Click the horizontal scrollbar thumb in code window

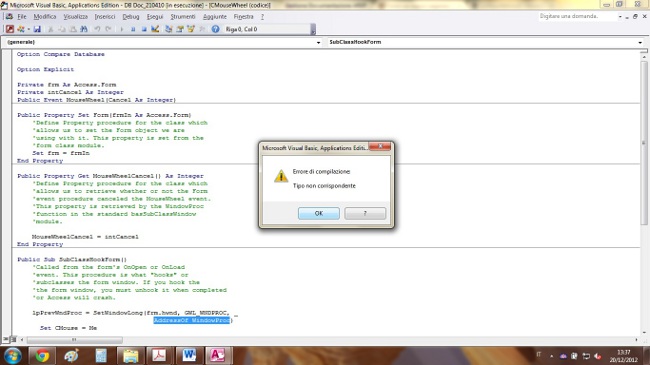click(75, 340)
